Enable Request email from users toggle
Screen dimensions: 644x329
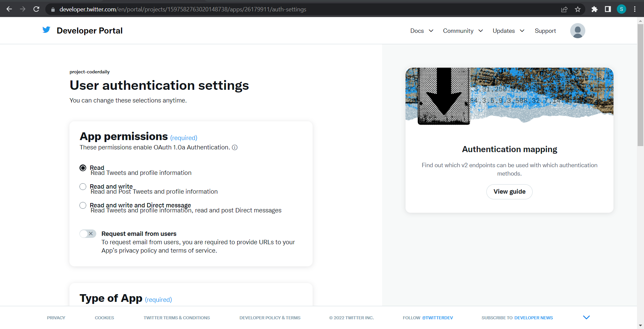coord(88,234)
